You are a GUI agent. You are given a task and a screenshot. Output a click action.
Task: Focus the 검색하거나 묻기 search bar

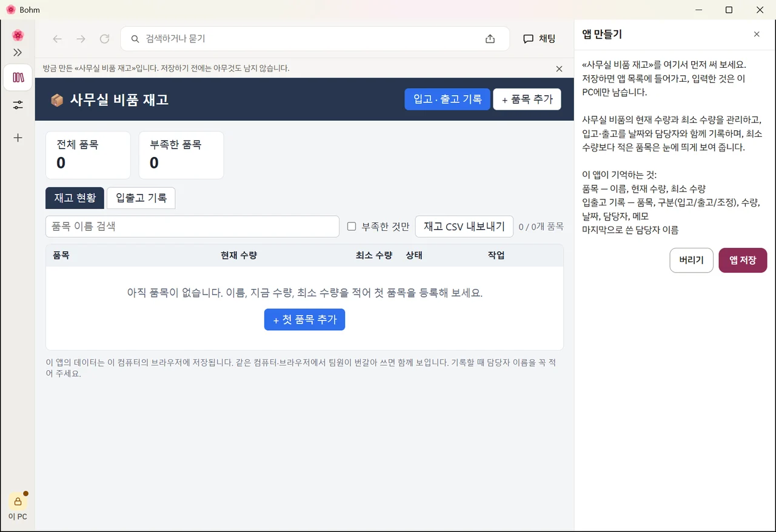pyautogui.click(x=315, y=39)
